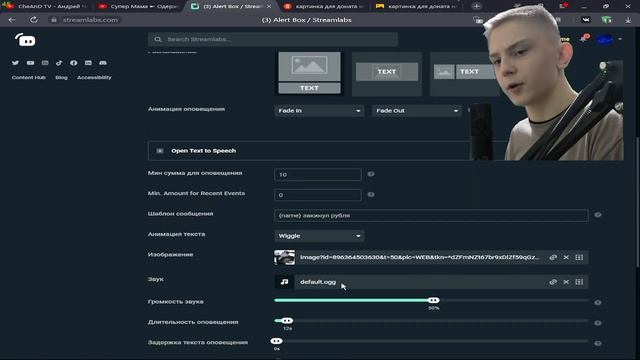The image size is (640, 360).
Task: Switch to Супер Мама browser tab
Action: click(x=138, y=6)
